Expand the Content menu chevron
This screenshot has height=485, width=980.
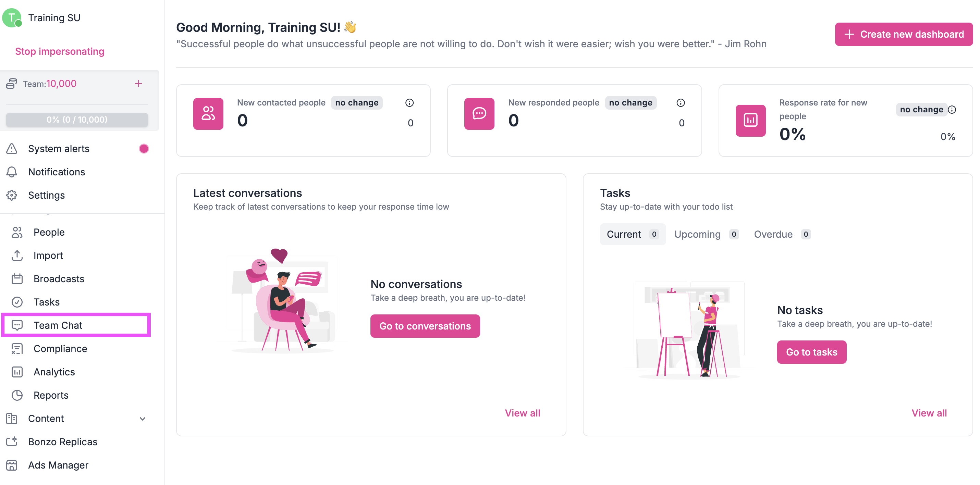(143, 419)
